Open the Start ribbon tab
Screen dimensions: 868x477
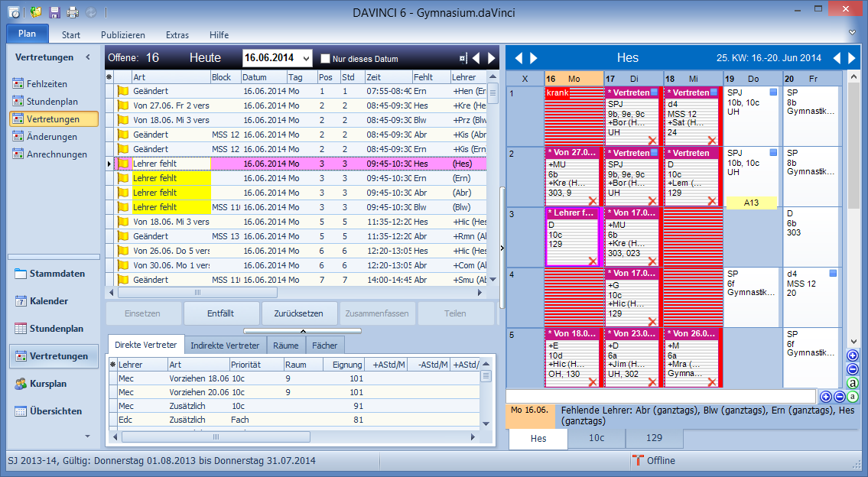[71, 35]
